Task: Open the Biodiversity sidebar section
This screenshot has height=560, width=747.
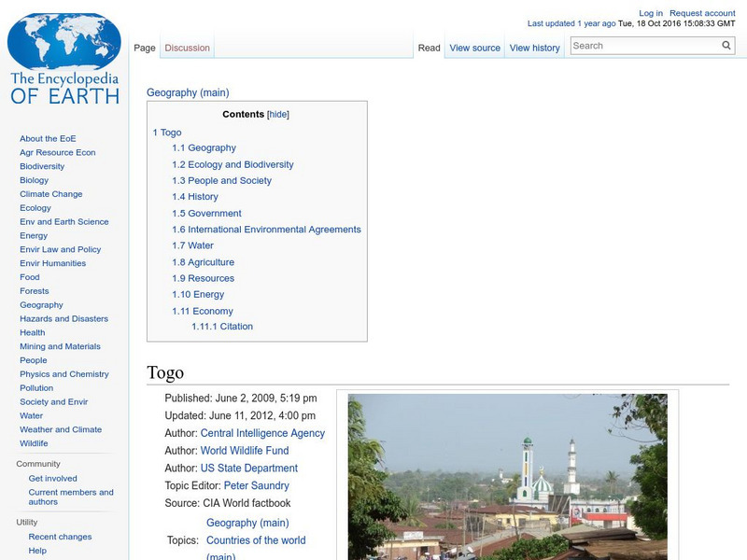Action: (x=41, y=165)
